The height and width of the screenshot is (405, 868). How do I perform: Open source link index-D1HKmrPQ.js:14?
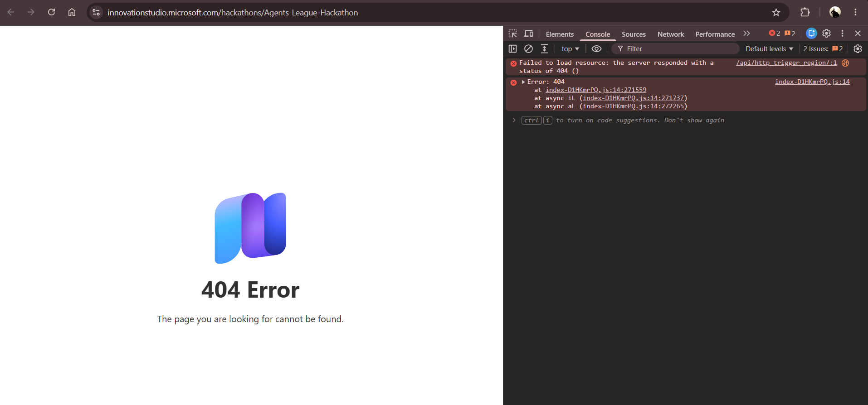point(812,82)
